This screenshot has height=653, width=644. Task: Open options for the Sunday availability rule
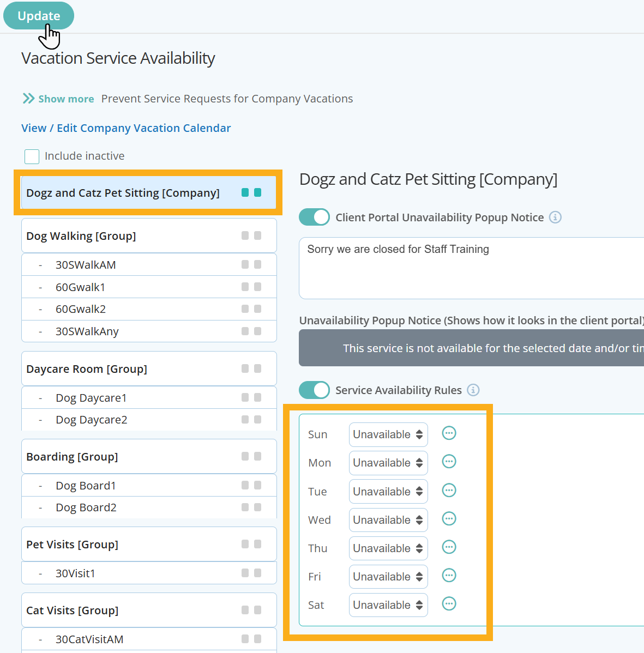tap(449, 433)
